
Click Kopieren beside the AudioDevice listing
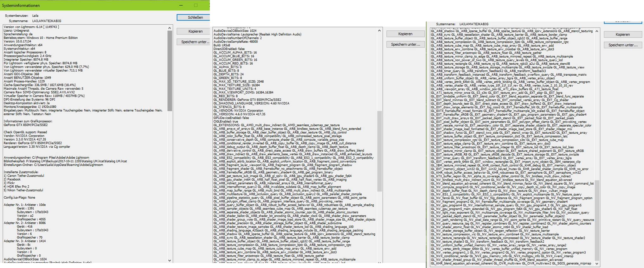coord(405,34)
